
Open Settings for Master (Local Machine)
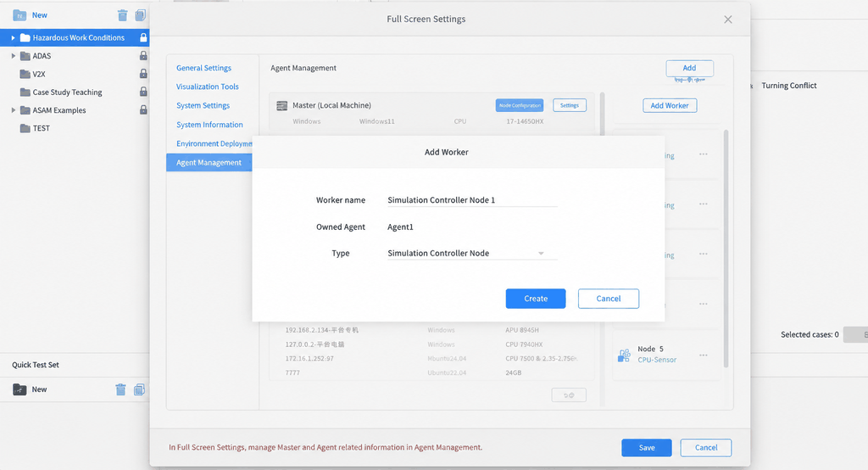click(570, 105)
